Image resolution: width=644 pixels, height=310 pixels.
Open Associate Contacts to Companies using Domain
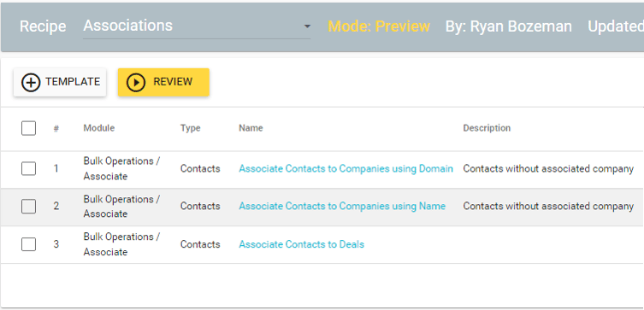[x=346, y=168]
